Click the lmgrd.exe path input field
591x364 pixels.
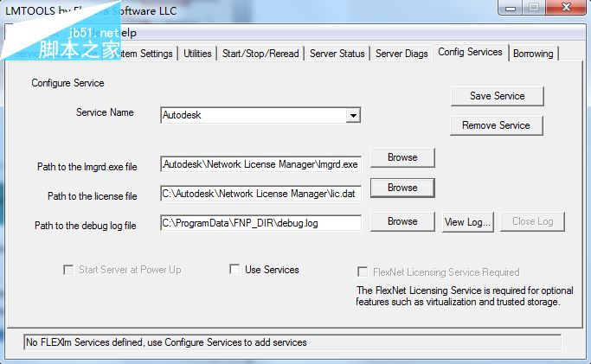[x=260, y=163]
